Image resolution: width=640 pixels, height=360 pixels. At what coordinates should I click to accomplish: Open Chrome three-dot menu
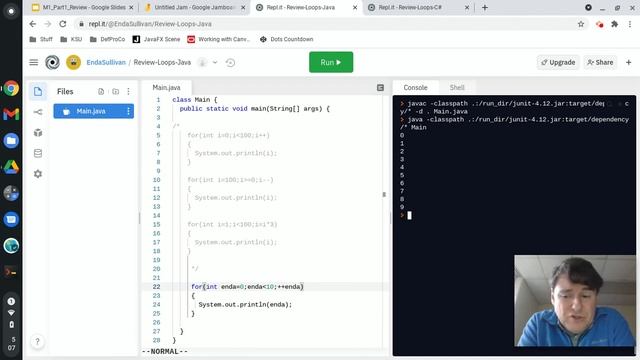(630, 24)
